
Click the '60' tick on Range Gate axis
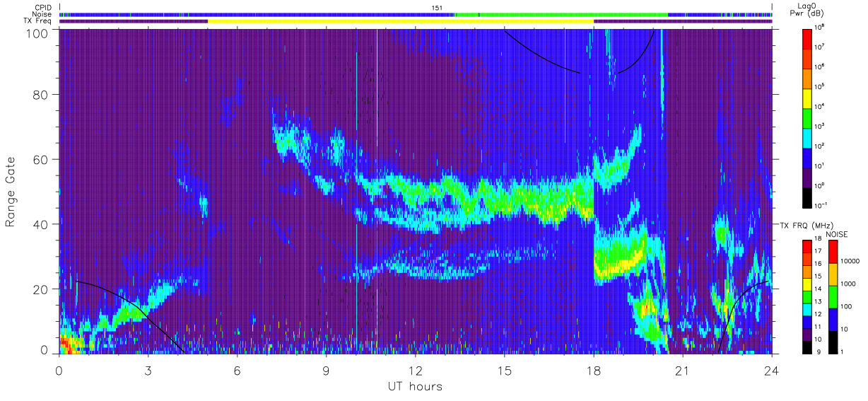coord(41,159)
